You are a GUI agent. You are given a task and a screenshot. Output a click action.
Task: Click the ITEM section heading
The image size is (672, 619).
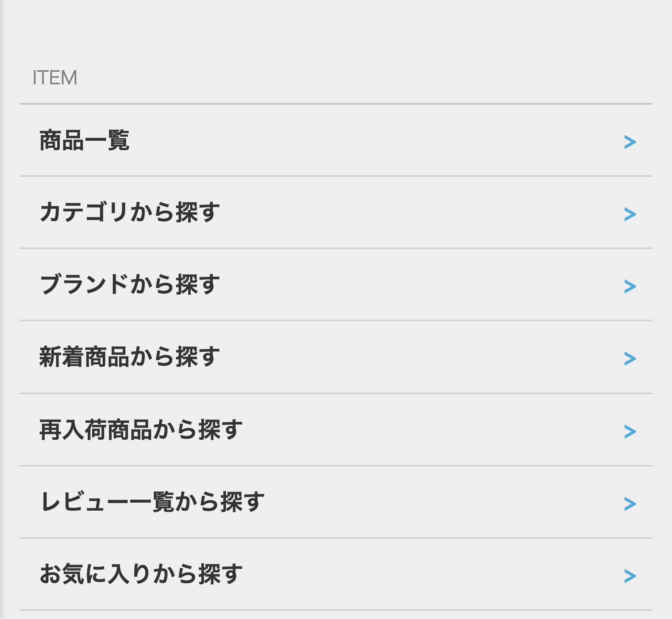pyautogui.click(x=55, y=77)
